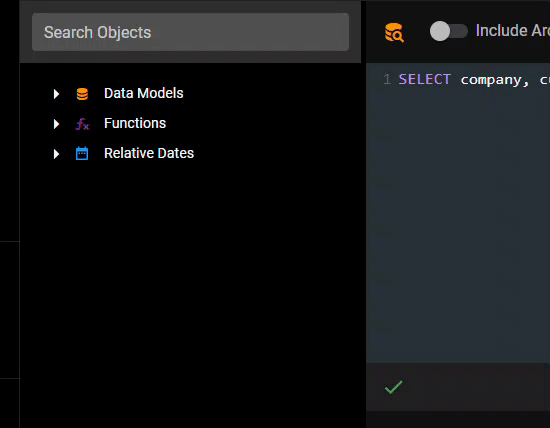Viewport: 550px width, 428px height.
Task: Click the word company in query line
Action: click(491, 80)
